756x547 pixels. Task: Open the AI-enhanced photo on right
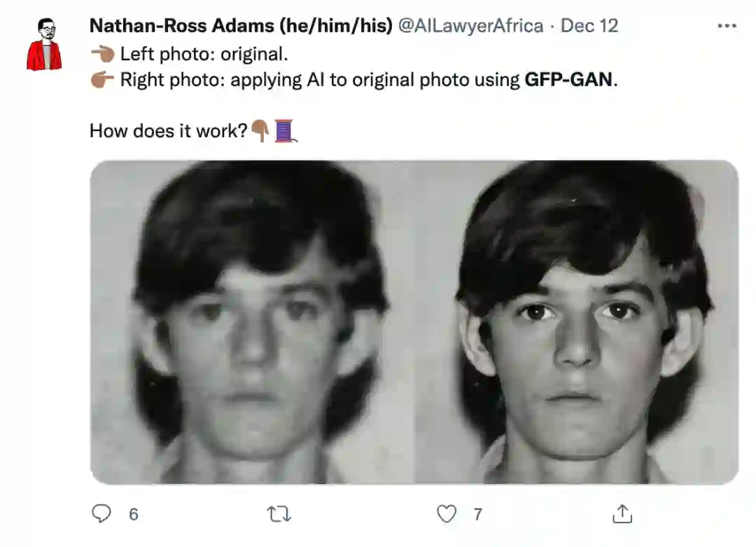click(x=577, y=322)
